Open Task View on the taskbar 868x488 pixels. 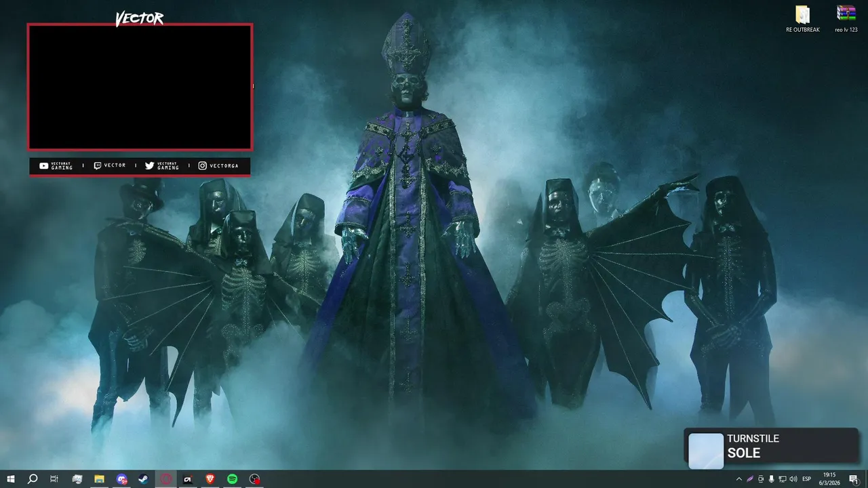[54, 479]
